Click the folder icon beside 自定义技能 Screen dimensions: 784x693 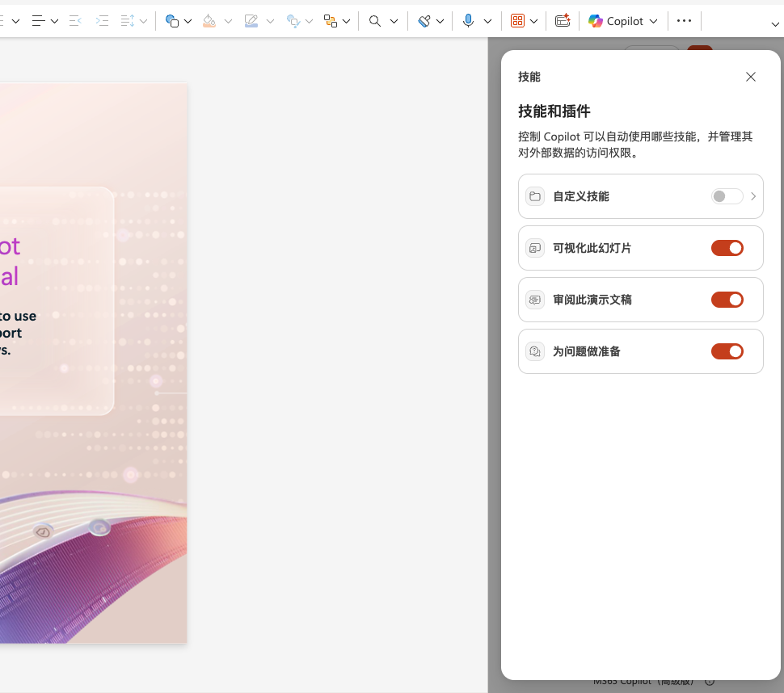pyautogui.click(x=535, y=196)
